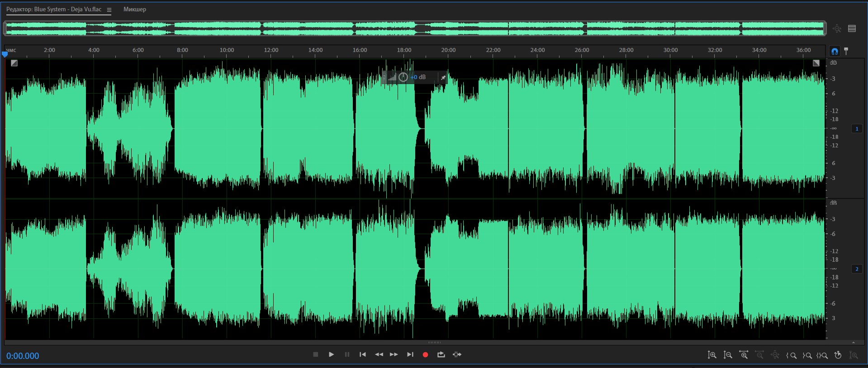
Task: Click the 0:00.000 timecode display
Action: pyautogui.click(x=23, y=356)
